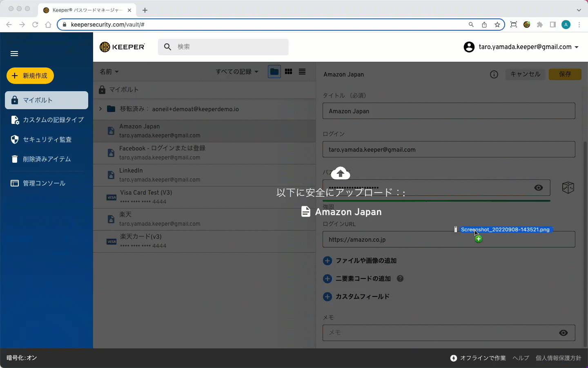Select the folder view icon
This screenshot has height=368, width=588.
(274, 72)
